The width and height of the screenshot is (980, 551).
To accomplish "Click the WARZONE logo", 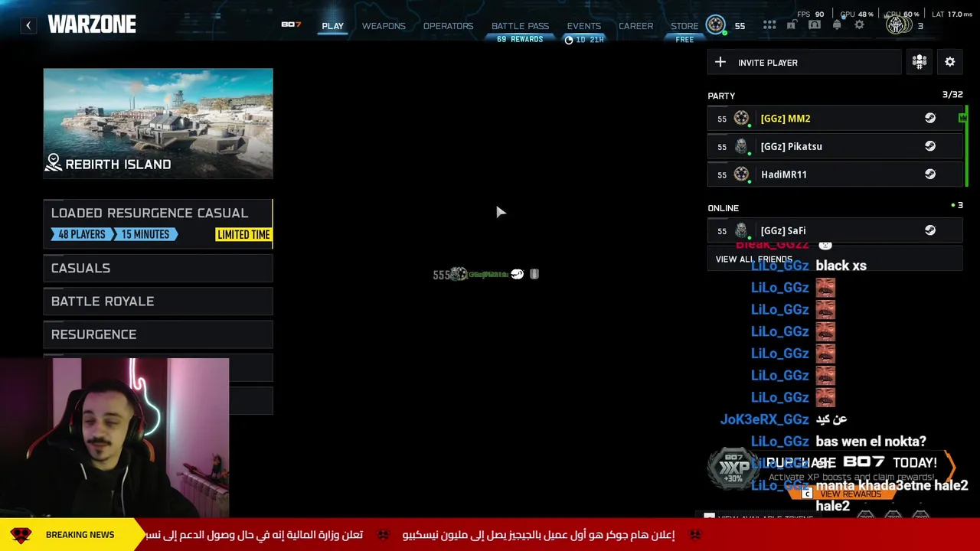I will [92, 24].
